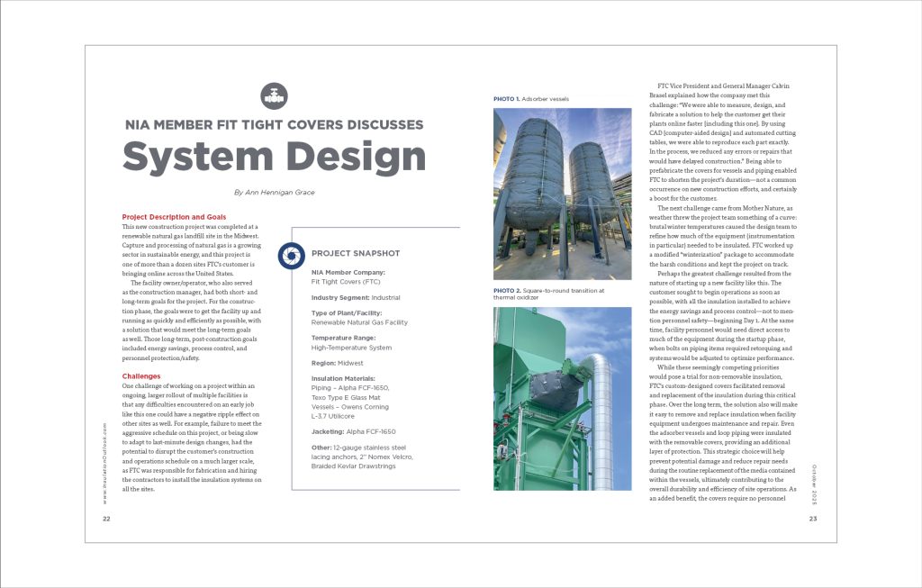The height and width of the screenshot is (588, 922).
Task: Open the green thermal oxidizer photo
Action: point(562,398)
